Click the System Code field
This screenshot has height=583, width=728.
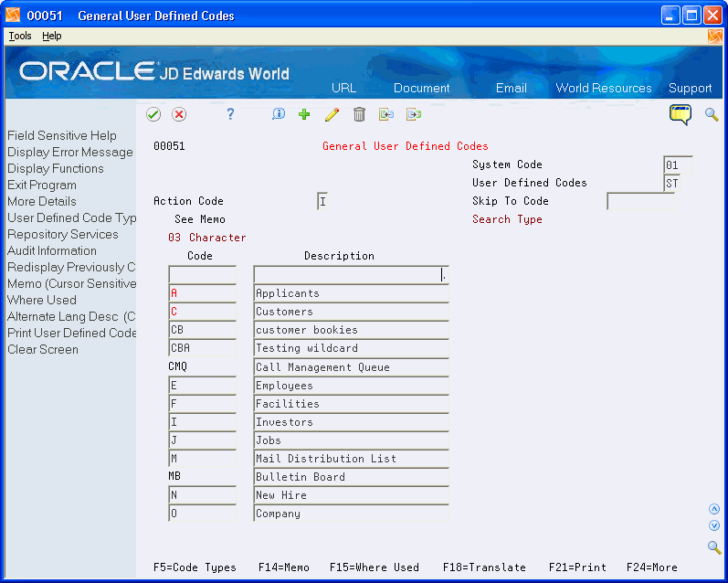[x=678, y=164]
